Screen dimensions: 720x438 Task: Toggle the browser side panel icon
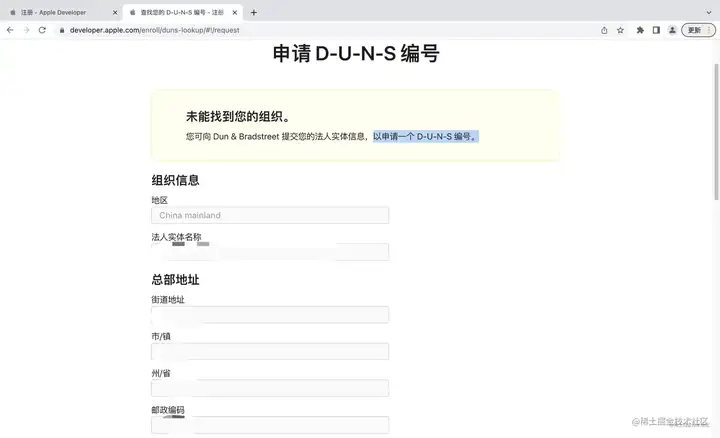[656, 30]
